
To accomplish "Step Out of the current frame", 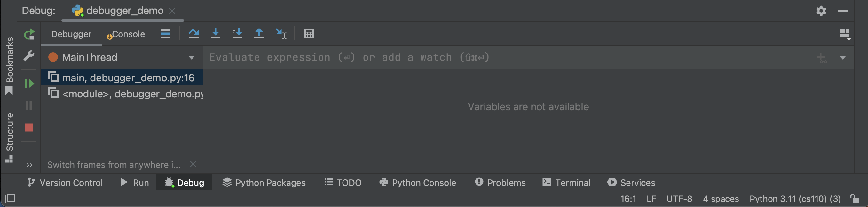I will [259, 33].
